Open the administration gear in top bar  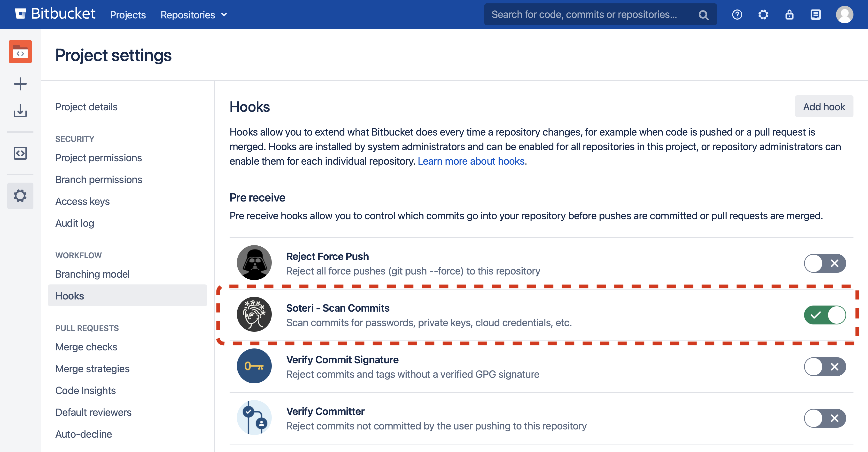[x=763, y=15]
